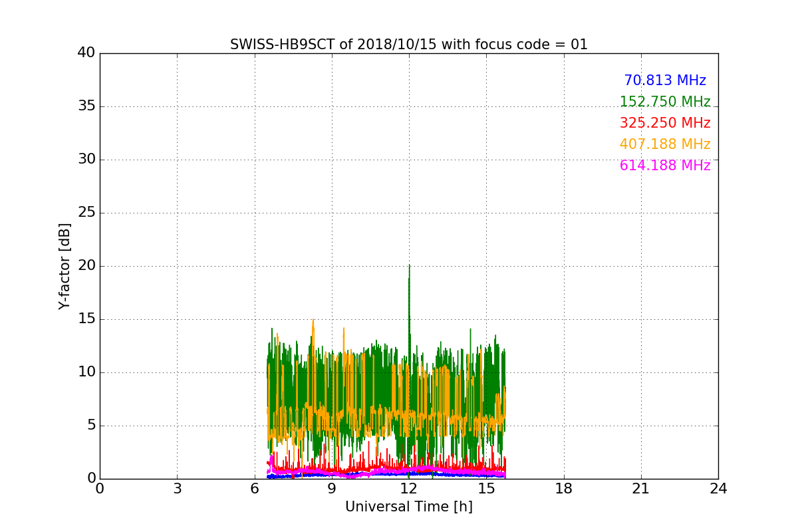Select the 614.188 MHz legend label
The image size is (798, 532).
tap(665, 166)
